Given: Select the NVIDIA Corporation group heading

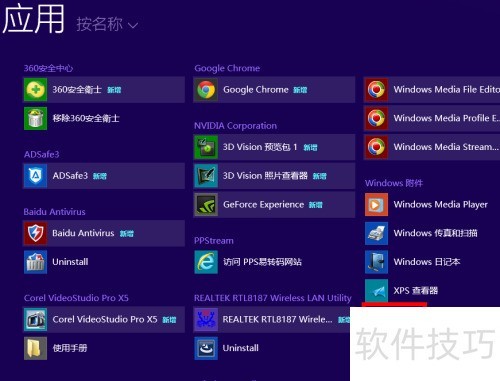Looking at the screenshot, I should 235,126.
